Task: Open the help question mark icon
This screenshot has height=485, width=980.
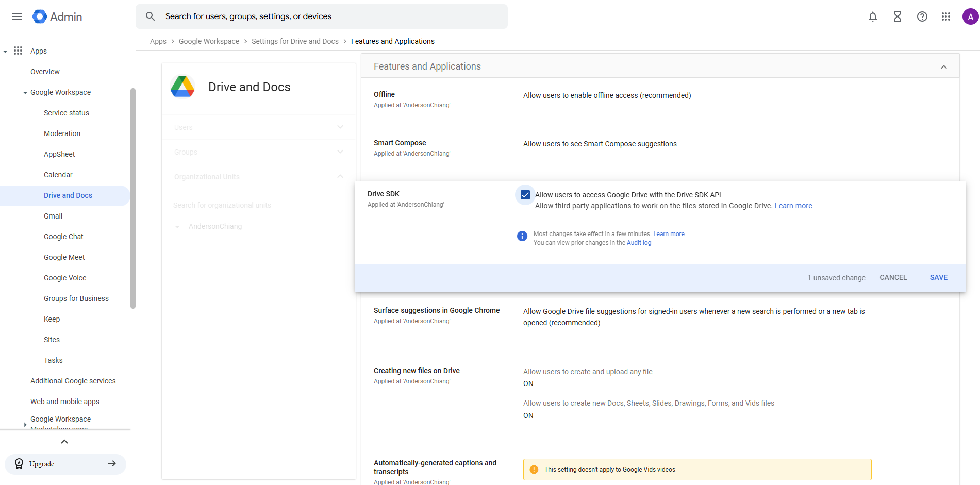Action: pyautogui.click(x=922, y=16)
